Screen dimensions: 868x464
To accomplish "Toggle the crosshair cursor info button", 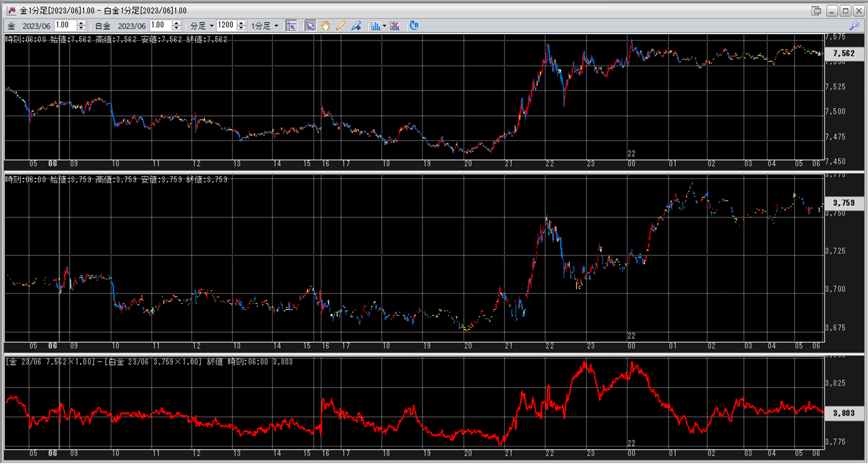I will tap(291, 26).
